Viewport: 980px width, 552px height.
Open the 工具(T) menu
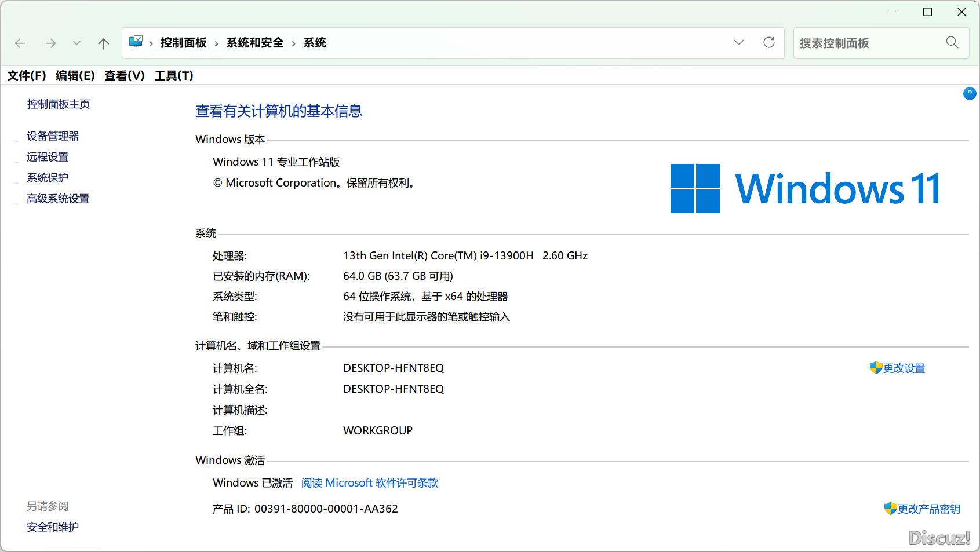point(174,76)
